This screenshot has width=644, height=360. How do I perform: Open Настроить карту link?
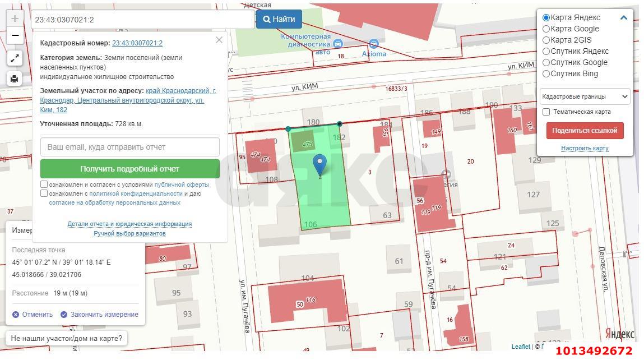click(585, 149)
